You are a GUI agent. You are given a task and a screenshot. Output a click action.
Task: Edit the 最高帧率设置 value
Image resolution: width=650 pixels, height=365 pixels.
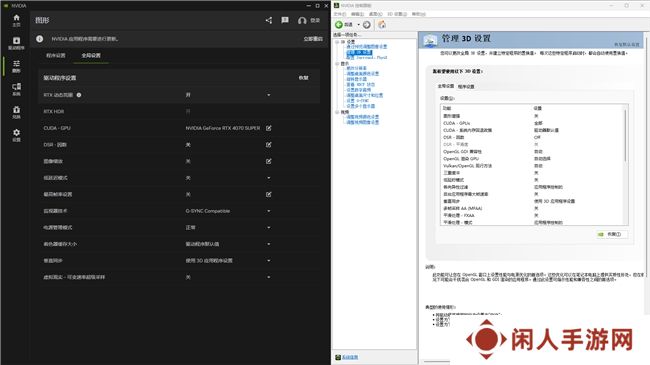pyautogui.click(x=269, y=195)
